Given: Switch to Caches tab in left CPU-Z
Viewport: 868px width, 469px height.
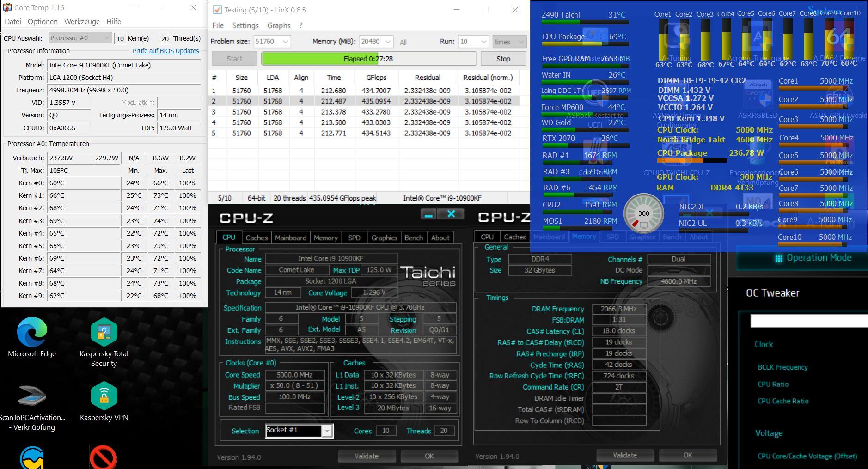Looking at the screenshot, I should click(x=257, y=238).
